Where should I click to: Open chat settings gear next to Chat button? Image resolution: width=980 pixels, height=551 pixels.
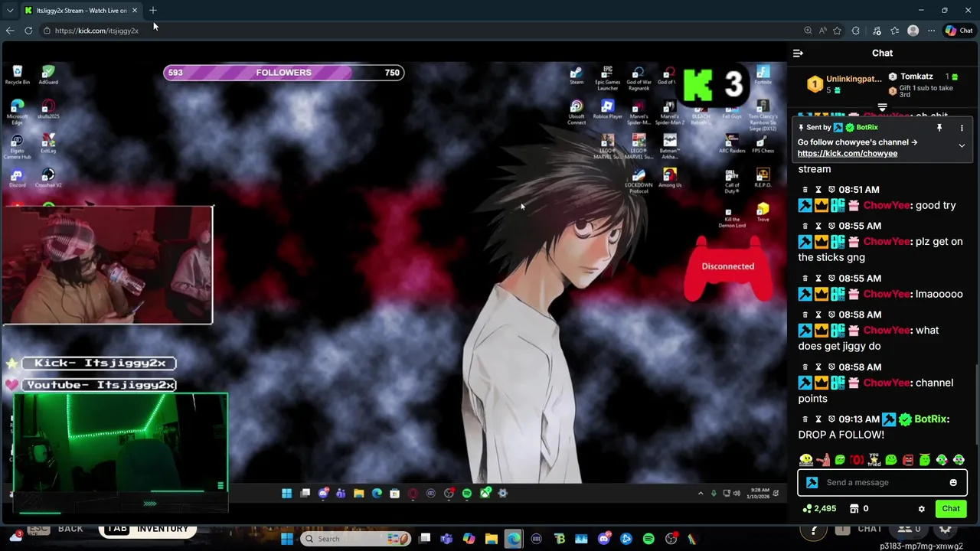coord(922,509)
